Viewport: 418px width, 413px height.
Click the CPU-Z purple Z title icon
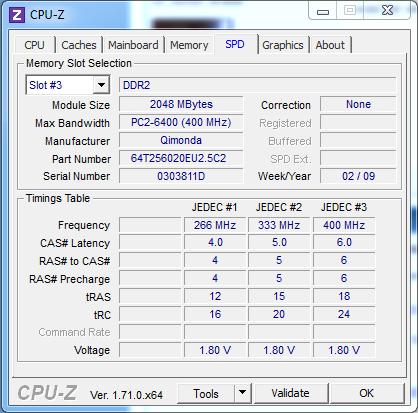(x=16, y=15)
